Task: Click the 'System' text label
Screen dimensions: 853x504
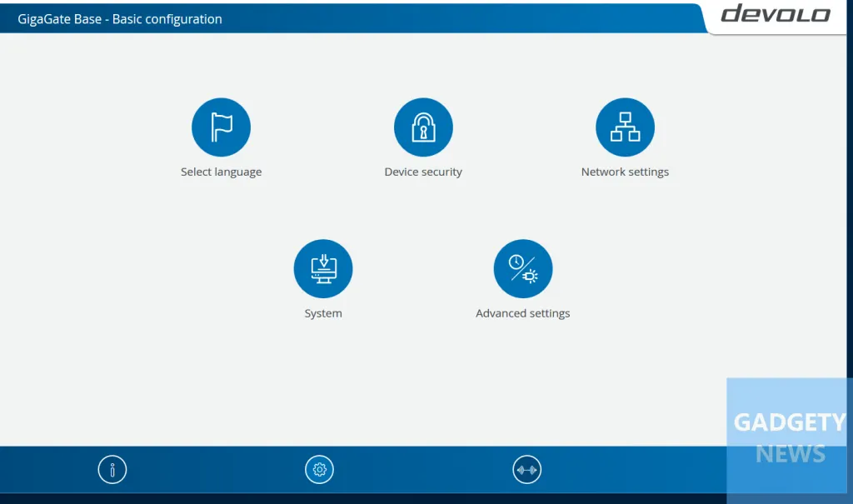Action: (323, 313)
